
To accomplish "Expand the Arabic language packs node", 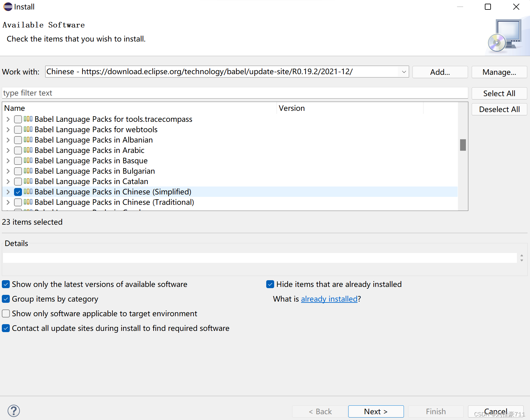I will coord(8,150).
